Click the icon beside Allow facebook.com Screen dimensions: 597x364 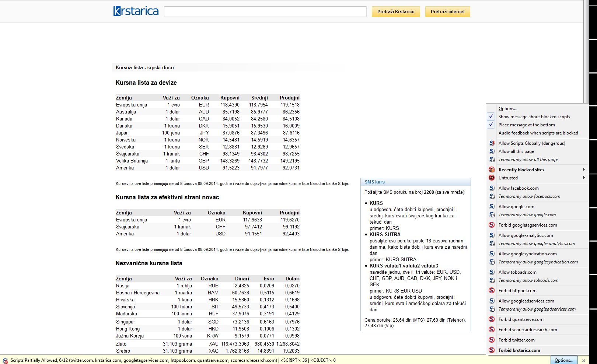pos(492,188)
